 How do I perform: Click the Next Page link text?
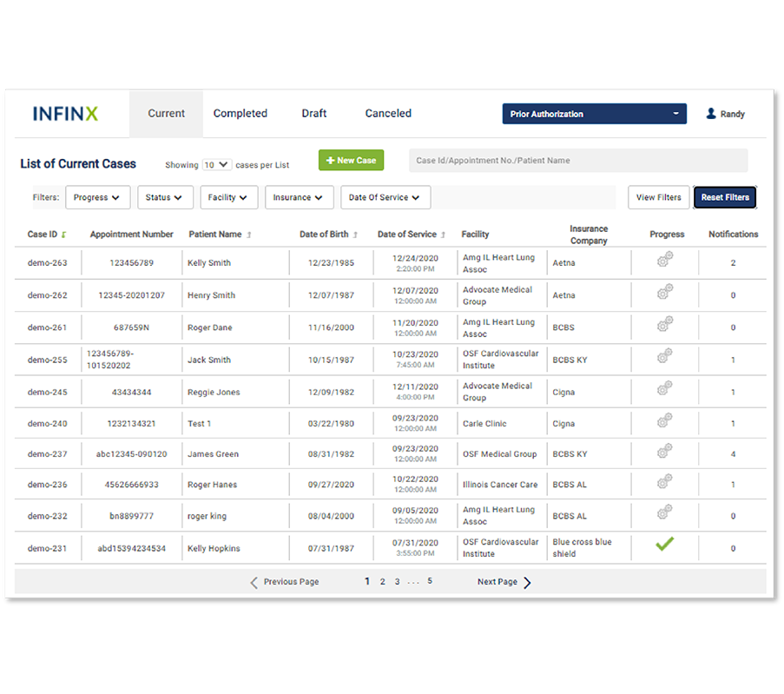[x=497, y=582]
